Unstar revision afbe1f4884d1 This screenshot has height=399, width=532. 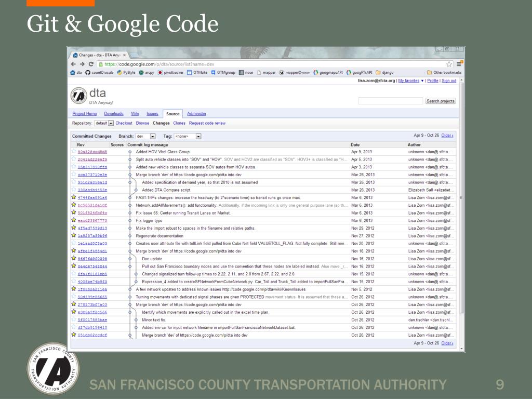pyautogui.click(x=74, y=251)
